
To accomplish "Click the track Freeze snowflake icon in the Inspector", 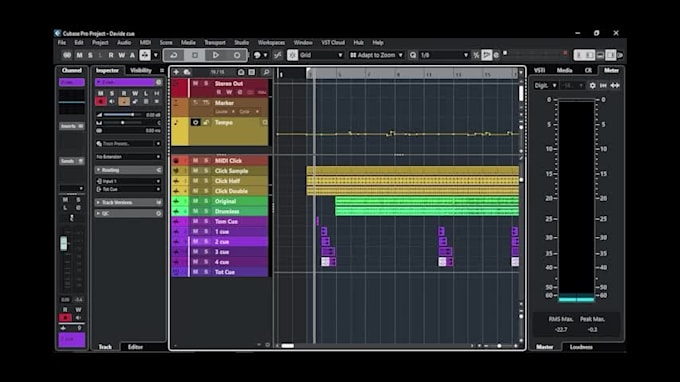I will [157, 101].
